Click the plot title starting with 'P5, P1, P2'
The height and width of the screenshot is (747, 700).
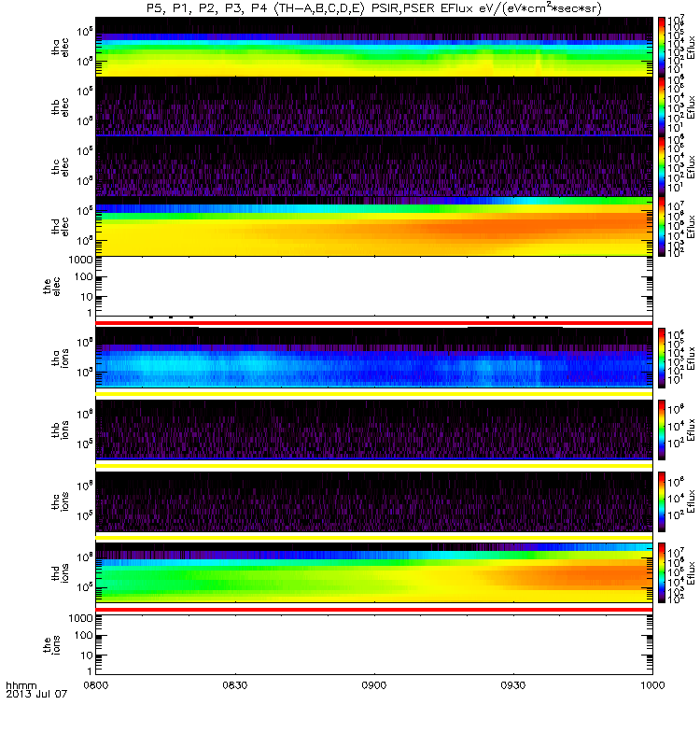tap(374, 8)
